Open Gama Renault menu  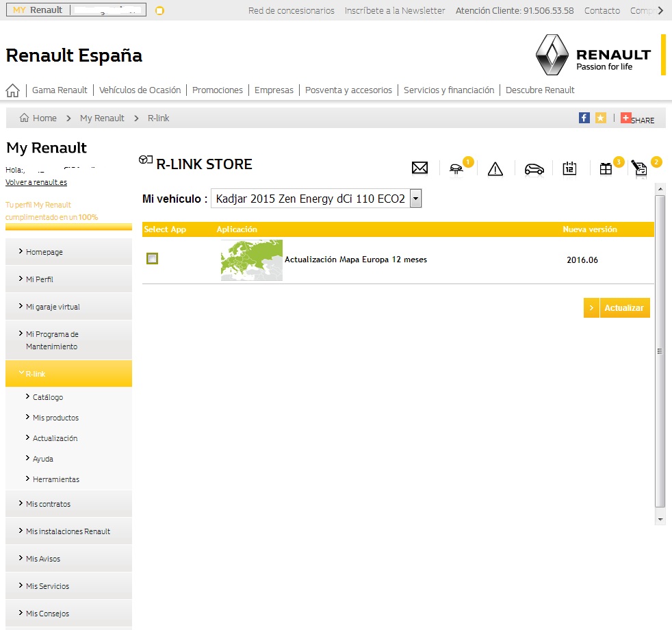pos(60,90)
